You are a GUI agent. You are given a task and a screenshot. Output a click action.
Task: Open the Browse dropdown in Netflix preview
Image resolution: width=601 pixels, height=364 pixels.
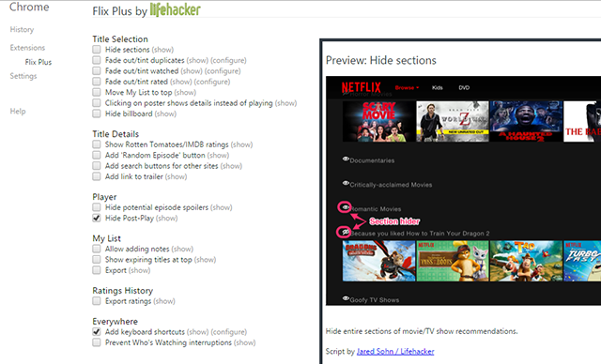point(407,87)
